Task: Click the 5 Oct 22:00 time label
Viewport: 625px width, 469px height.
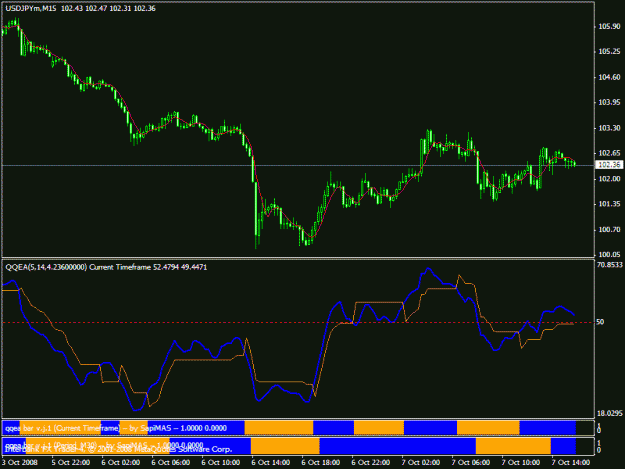Action: tap(71, 463)
